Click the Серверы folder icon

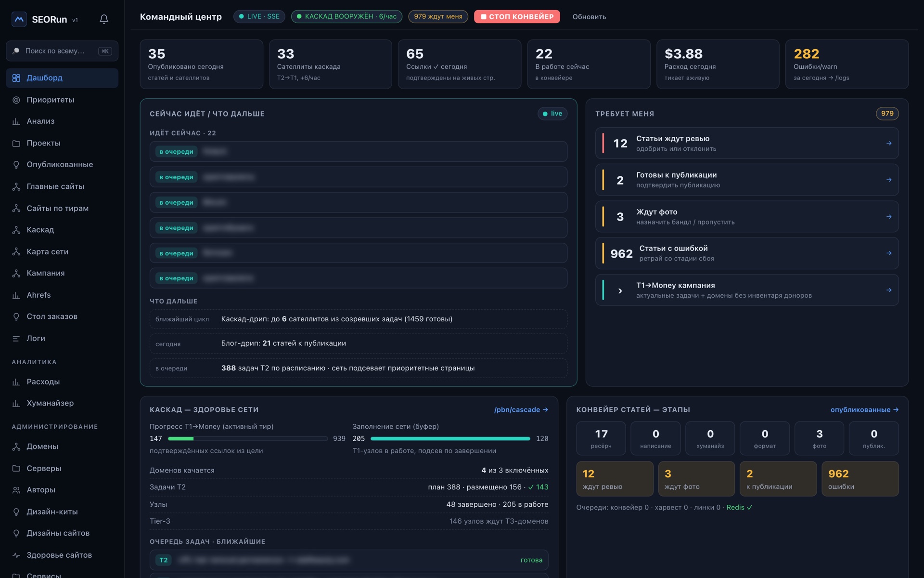point(16,468)
